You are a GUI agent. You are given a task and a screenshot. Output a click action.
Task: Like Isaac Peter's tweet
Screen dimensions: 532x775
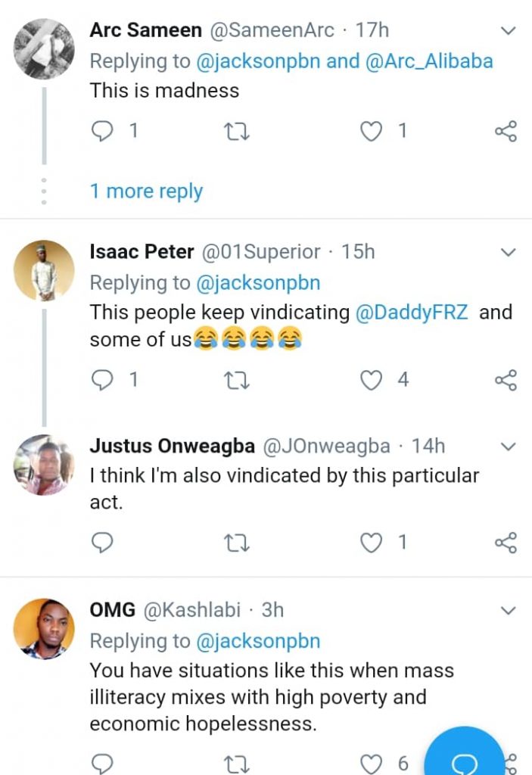coord(371,380)
